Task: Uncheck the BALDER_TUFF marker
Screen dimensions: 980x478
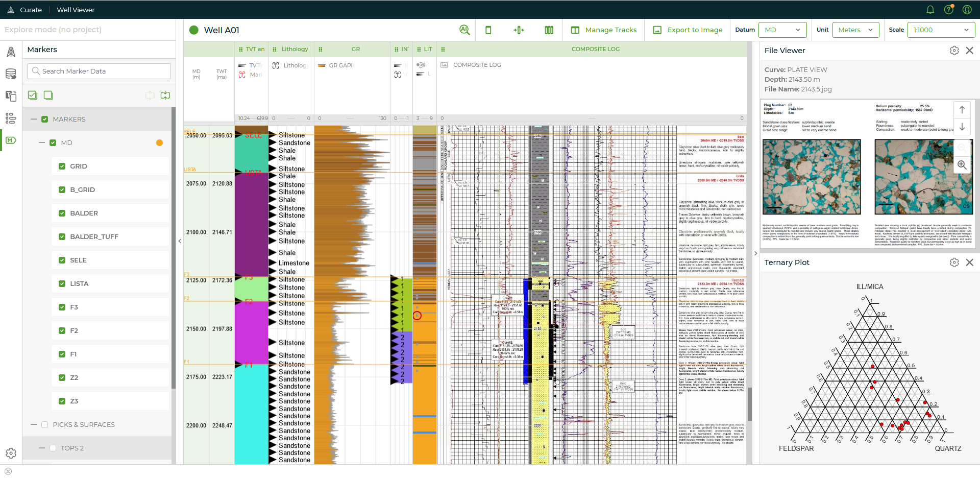Action: (x=62, y=237)
